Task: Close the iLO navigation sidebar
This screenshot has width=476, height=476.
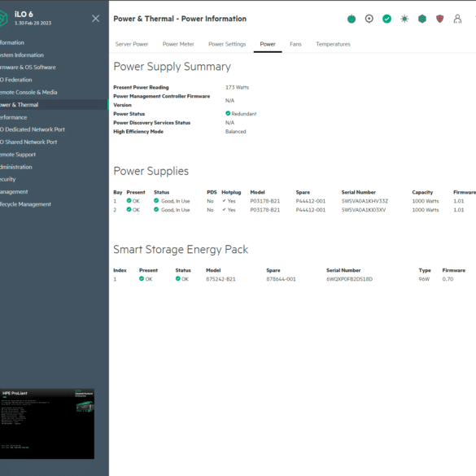Action: (96, 19)
